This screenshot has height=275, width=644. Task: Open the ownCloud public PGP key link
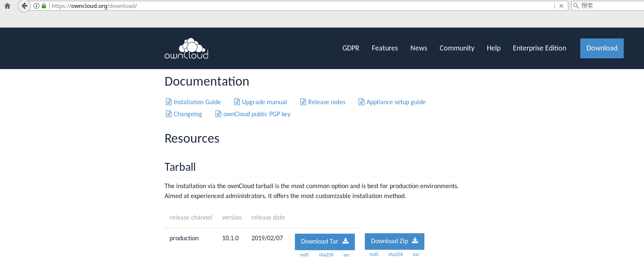point(257,114)
